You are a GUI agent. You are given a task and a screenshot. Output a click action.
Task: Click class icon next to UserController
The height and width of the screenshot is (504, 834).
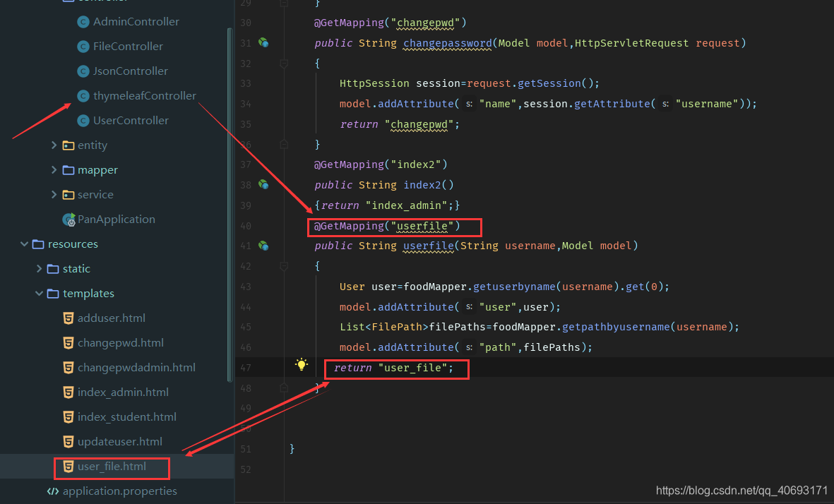point(83,121)
